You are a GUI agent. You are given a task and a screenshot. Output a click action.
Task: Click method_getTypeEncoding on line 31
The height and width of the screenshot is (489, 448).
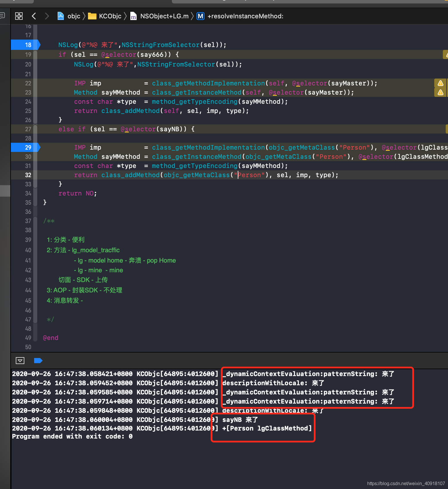[194, 166]
